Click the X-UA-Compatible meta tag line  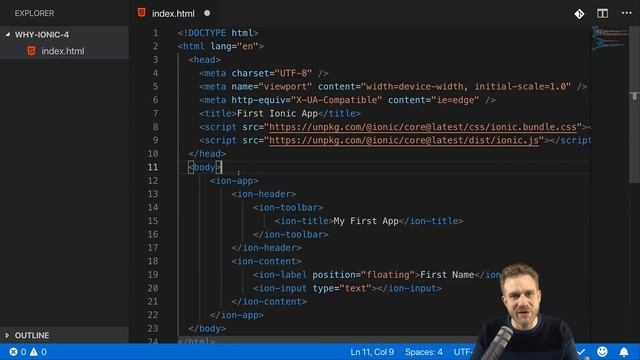tap(347, 100)
